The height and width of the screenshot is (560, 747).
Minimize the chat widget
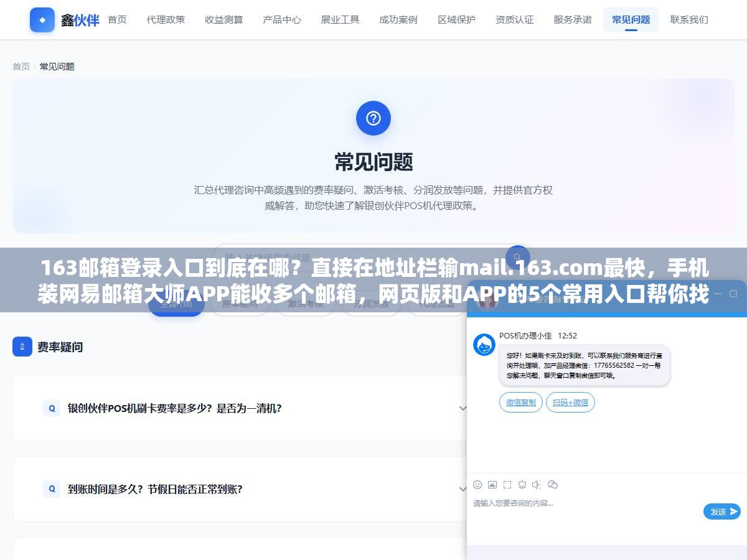(x=717, y=293)
